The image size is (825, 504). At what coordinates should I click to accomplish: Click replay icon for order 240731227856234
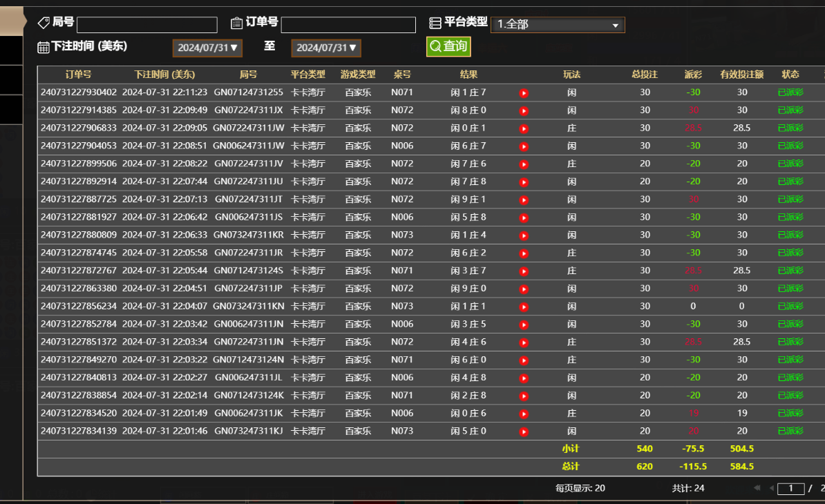524,307
